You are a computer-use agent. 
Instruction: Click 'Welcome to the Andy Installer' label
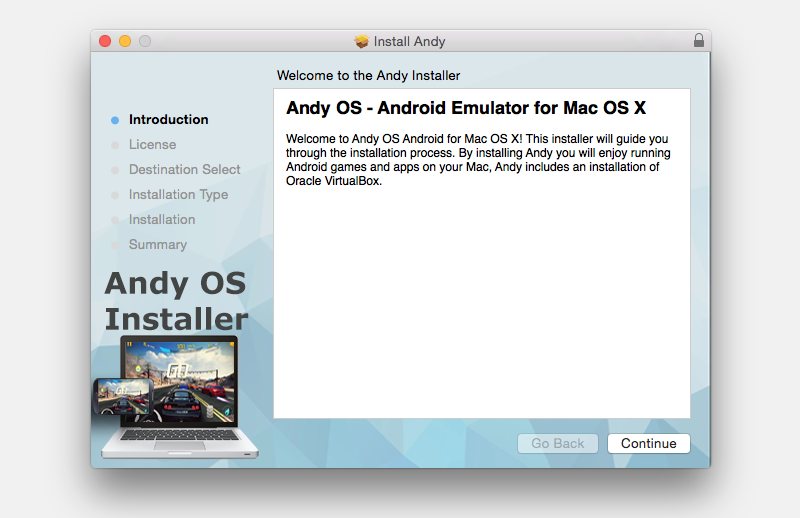(x=368, y=76)
